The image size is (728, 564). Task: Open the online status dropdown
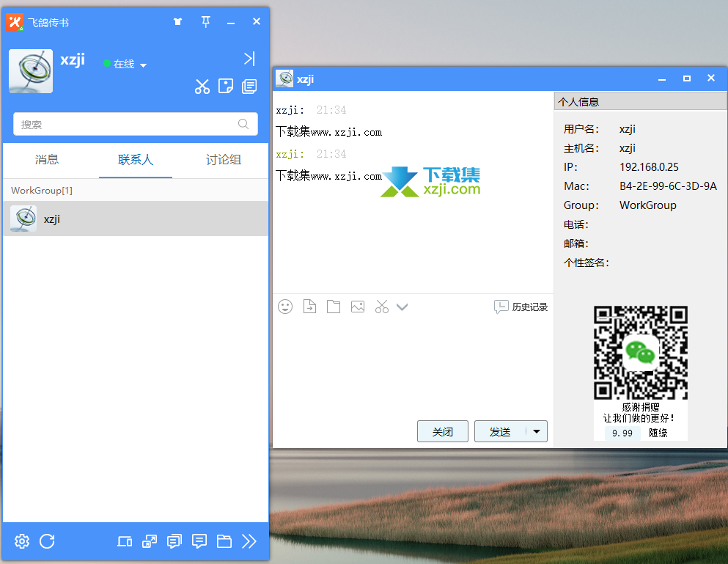pos(144,65)
